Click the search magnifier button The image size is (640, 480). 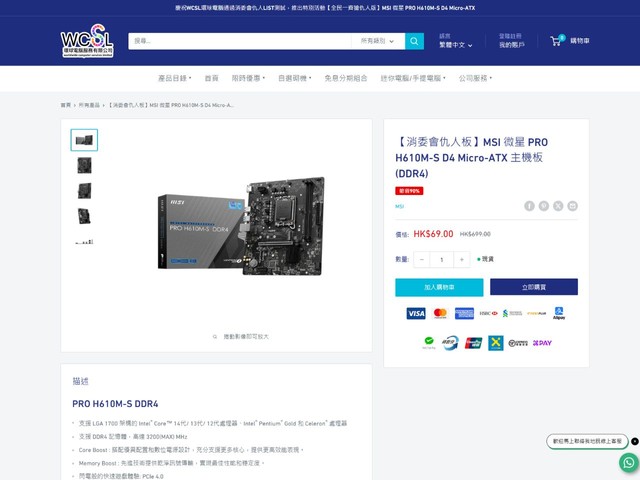click(414, 41)
